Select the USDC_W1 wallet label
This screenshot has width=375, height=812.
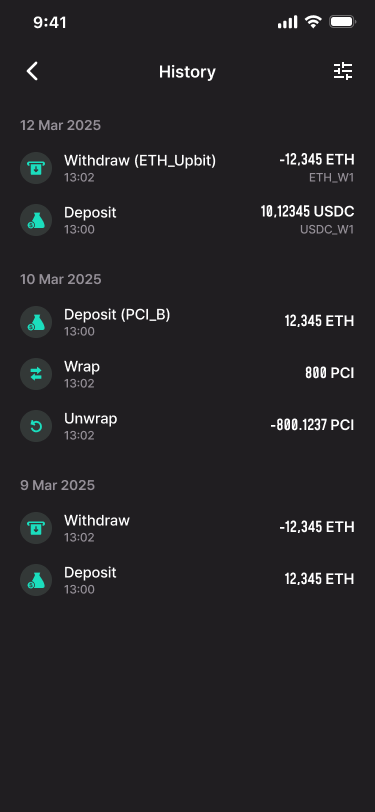[327, 229]
